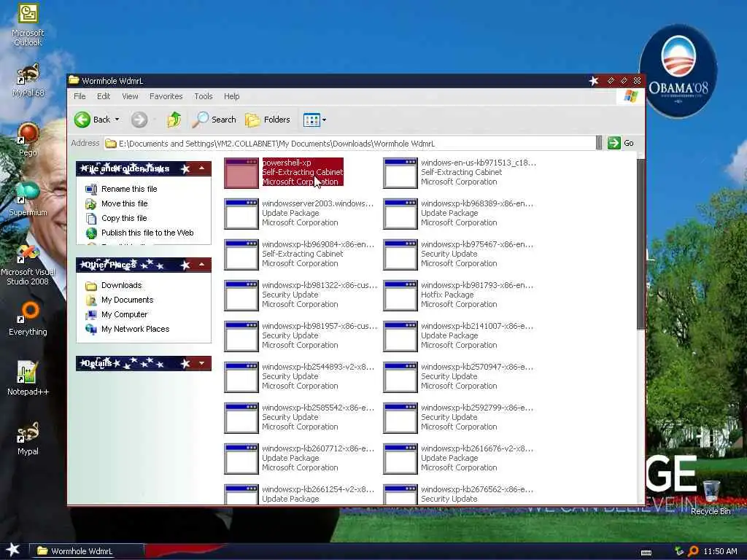Screen dimensions: 747x560
Task: Select the powershell-xp file icon
Action: [x=241, y=173]
